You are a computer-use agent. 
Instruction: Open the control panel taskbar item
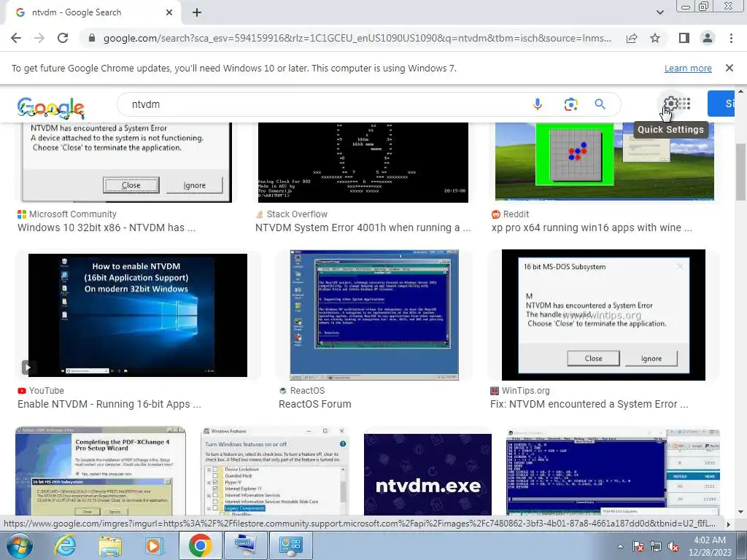pyautogui.click(x=291, y=545)
